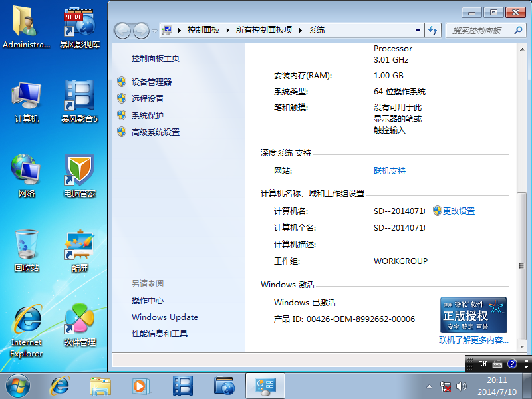
Task: Open the 暴风影视库 desktop shortcut
Action: coord(80,27)
